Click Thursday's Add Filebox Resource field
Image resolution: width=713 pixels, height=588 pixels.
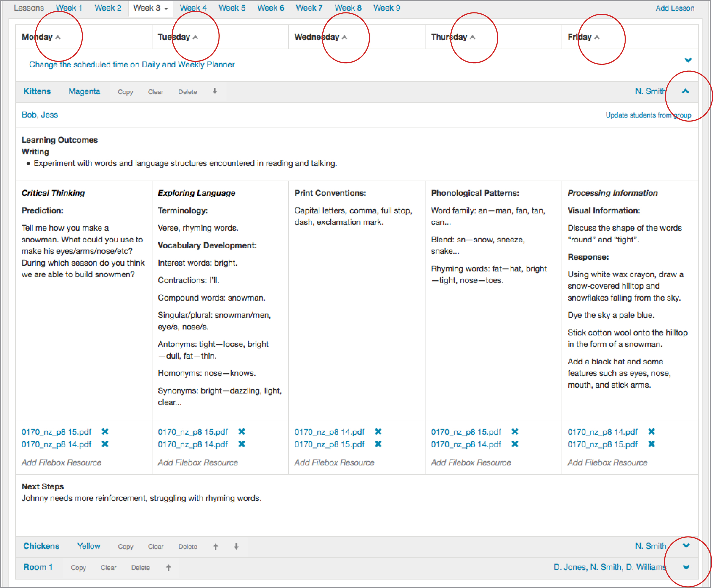[471, 463]
